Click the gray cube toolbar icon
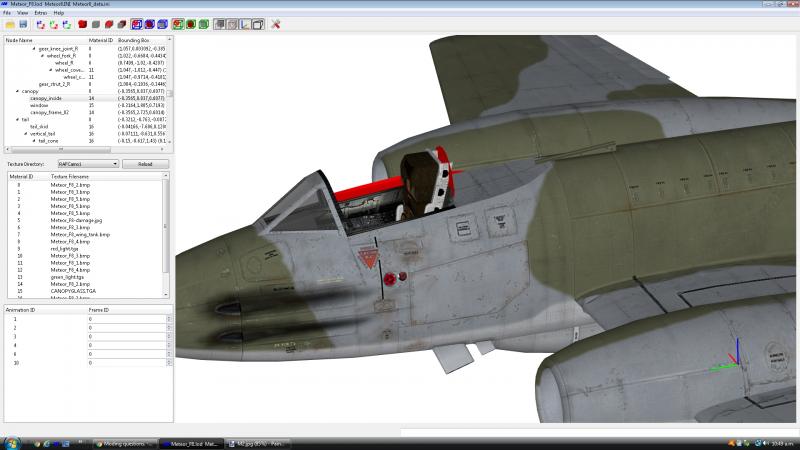This screenshot has height=450, width=800. 95,24
